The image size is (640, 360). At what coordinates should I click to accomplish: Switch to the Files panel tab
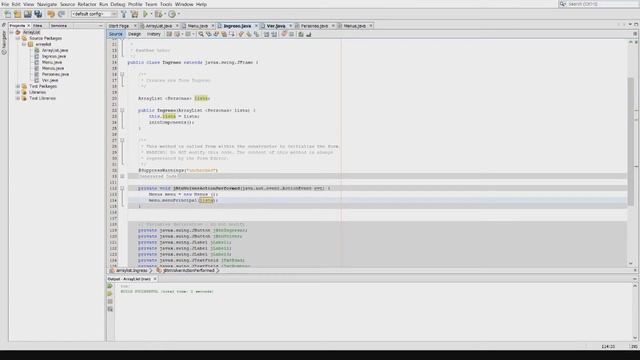[x=38, y=25]
